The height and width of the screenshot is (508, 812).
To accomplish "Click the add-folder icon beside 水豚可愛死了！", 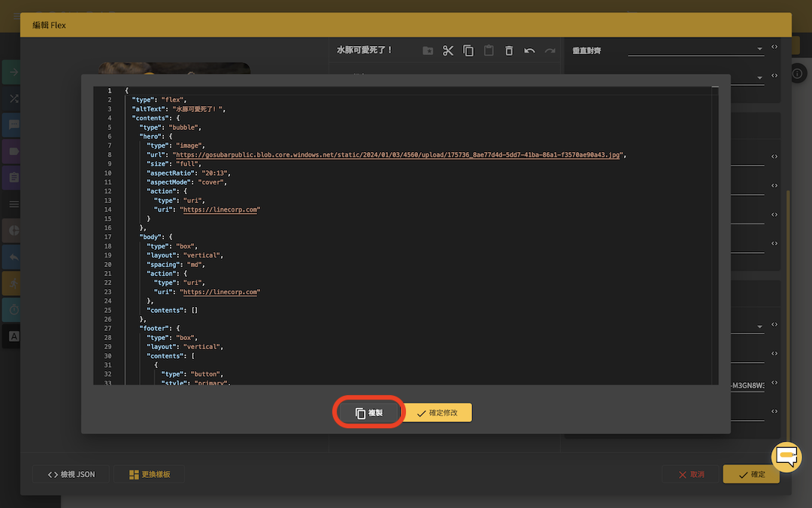I will (428, 50).
